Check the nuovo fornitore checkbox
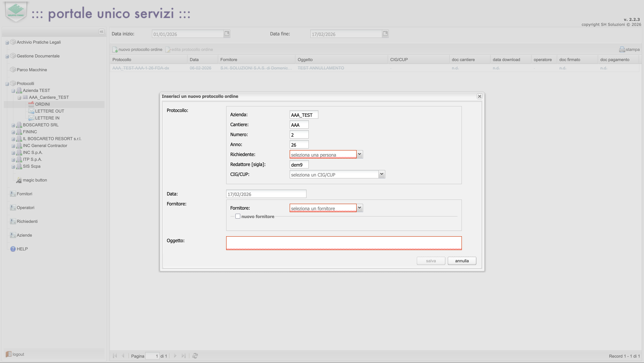This screenshot has width=644, height=363. coord(238,216)
